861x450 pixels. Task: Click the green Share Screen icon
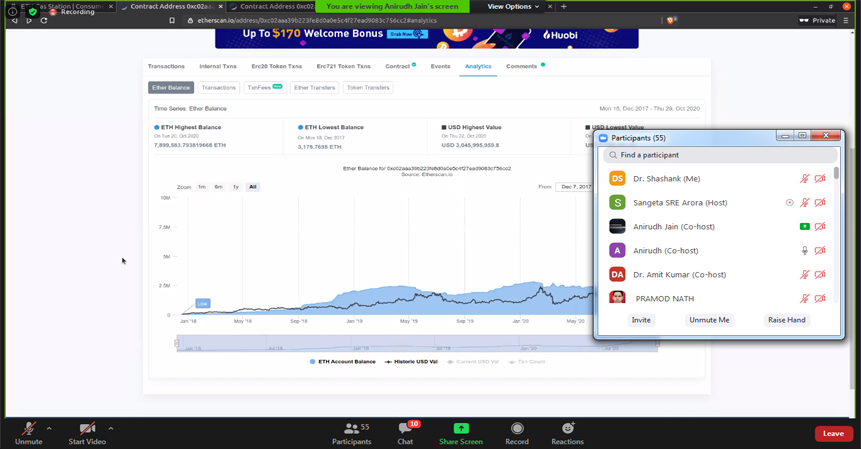tap(461, 428)
